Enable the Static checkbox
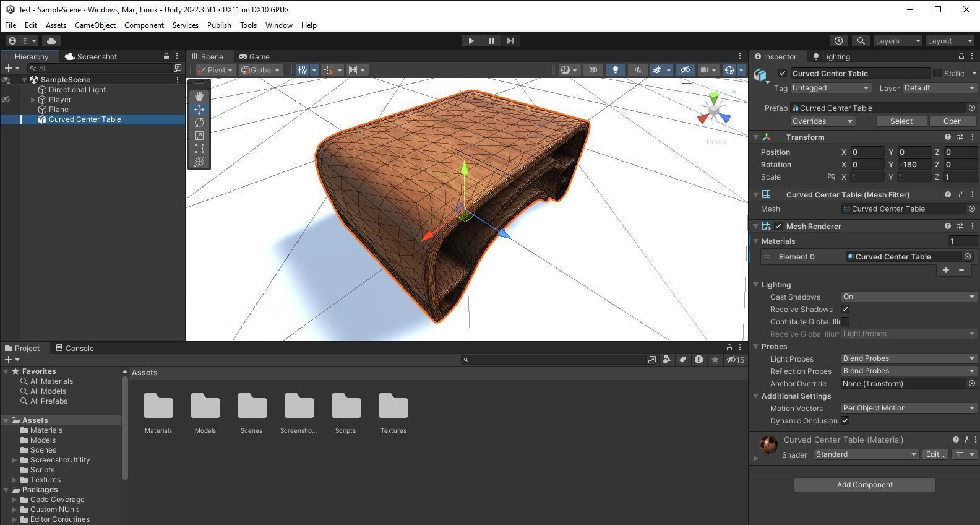Image resolution: width=980 pixels, height=525 pixels. point(937,73)
